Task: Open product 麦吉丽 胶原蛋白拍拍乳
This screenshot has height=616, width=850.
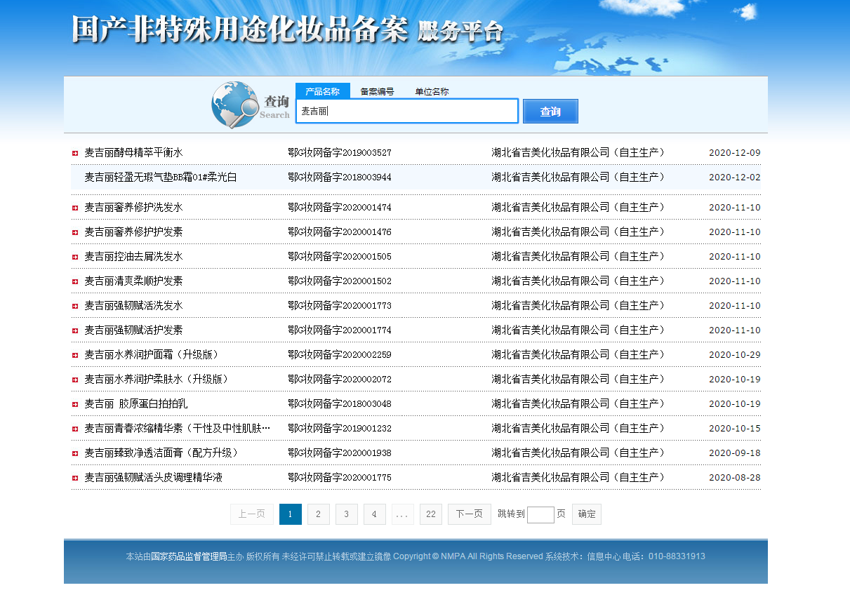Action: coord(136,403)
